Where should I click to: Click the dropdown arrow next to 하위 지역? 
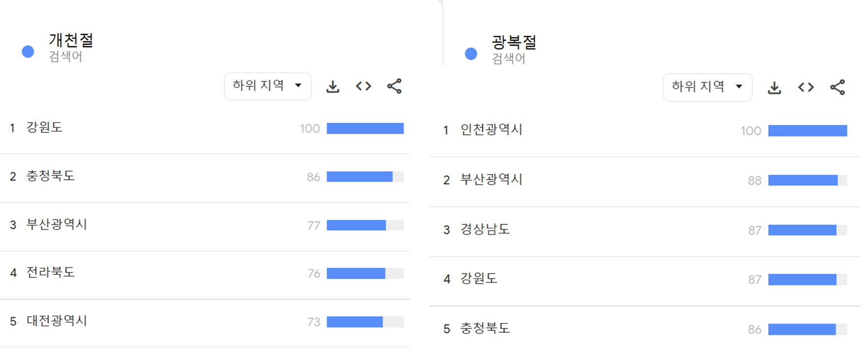click(298, 86)
